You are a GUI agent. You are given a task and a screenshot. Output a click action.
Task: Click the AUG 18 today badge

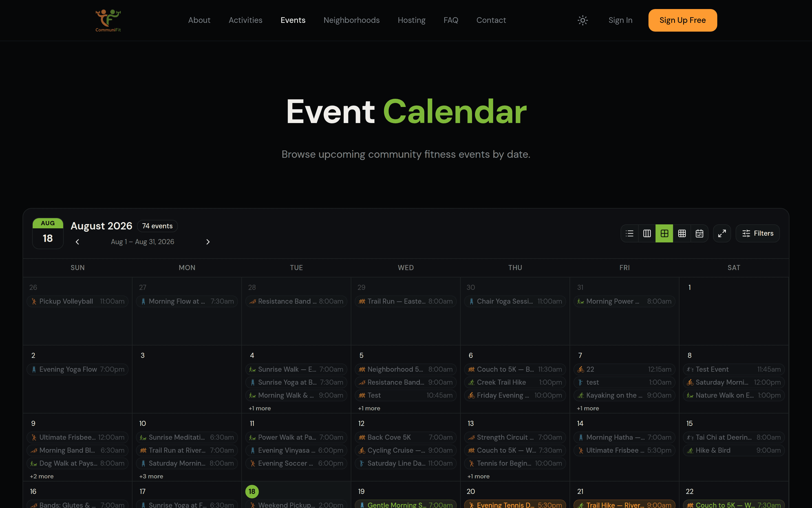click(48, 233)
